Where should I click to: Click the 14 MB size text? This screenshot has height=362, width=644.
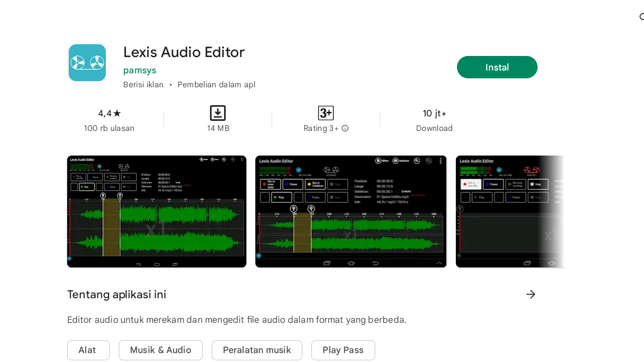(218, 129)
